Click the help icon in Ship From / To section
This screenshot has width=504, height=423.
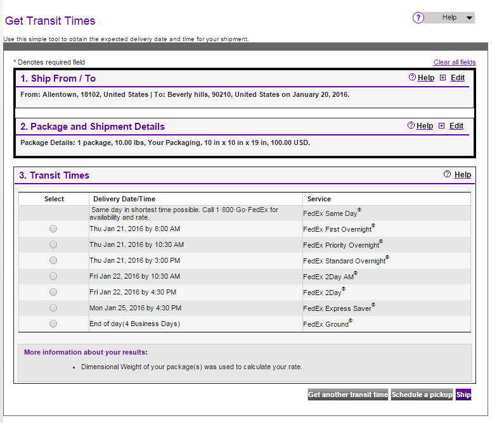tap(412, 77)
